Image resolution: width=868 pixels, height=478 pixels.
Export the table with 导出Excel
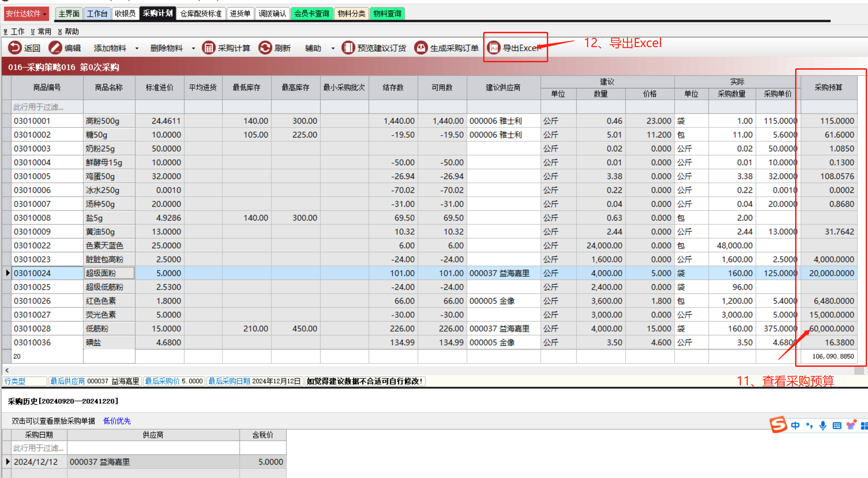pos(514,48)
